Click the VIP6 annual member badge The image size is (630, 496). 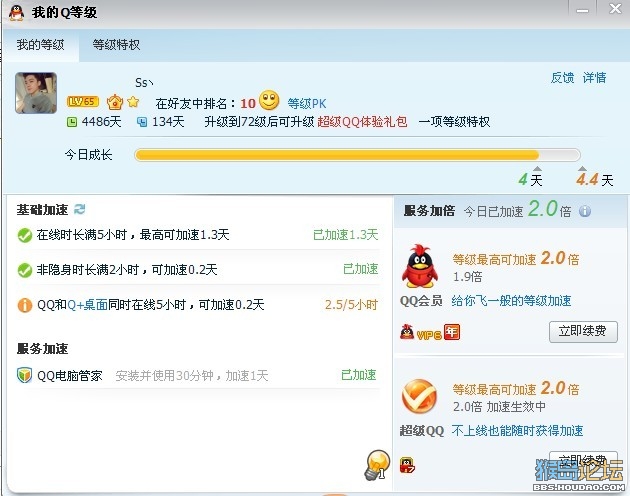[x=430, y=332]
